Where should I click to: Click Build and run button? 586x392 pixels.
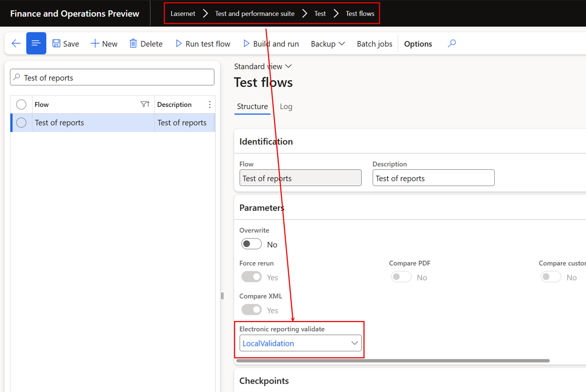(271, 44)
